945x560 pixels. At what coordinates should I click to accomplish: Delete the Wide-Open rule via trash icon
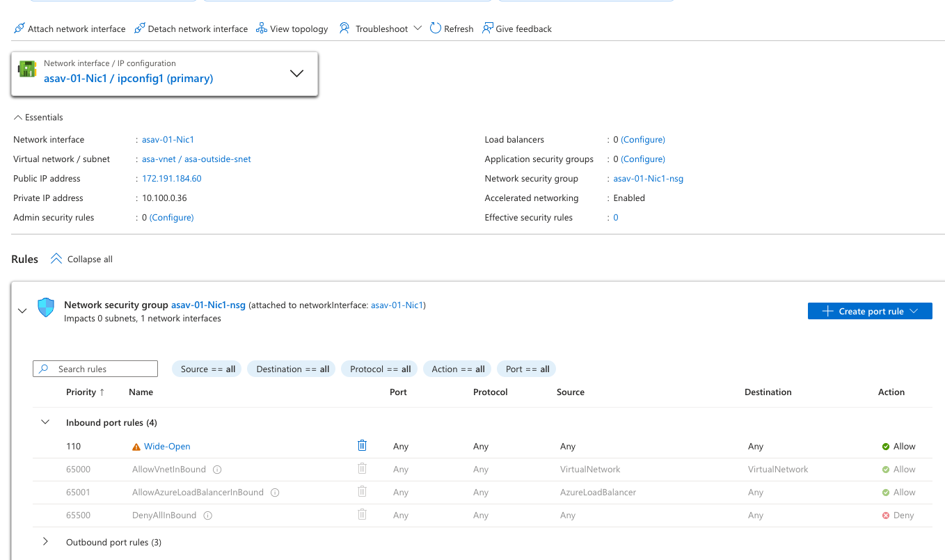tap(362, 446)
